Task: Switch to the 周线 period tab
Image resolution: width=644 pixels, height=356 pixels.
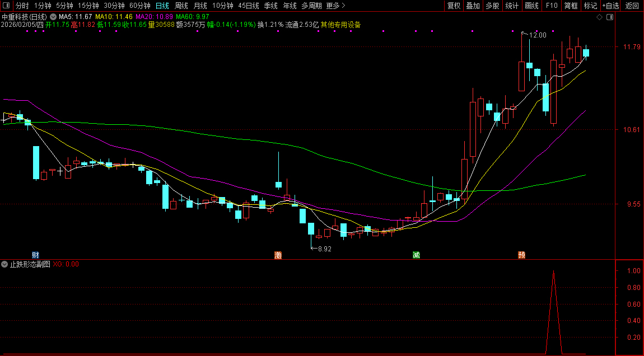Action: pyautogui.click(x=181, y=6)
